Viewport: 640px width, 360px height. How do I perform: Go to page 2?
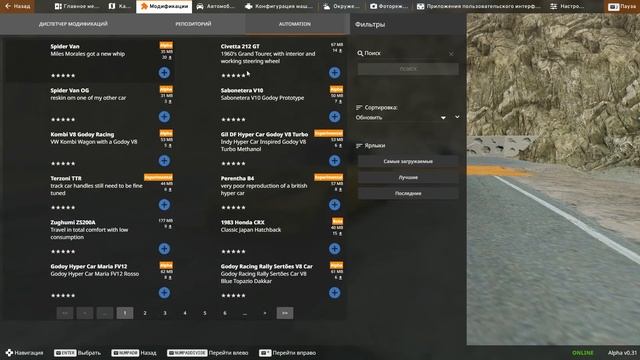click(x=144, y=313)
